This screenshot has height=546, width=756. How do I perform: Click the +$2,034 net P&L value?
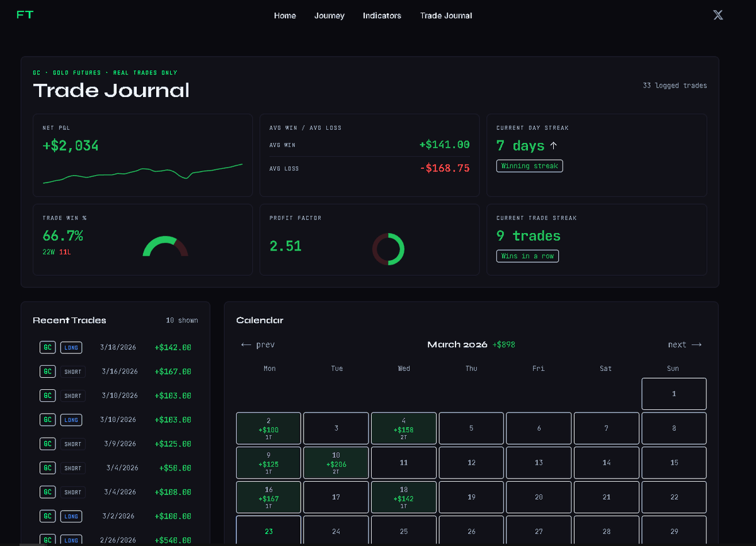(x=71, y=146)
